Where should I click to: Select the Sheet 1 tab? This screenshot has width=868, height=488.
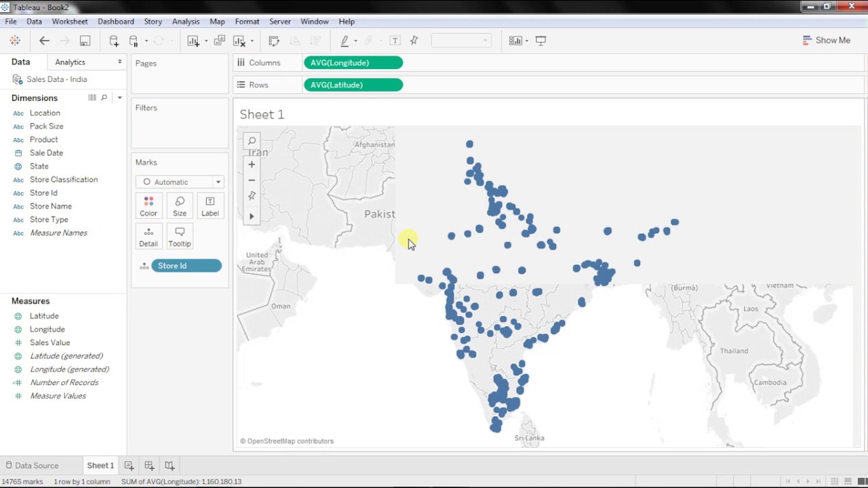pos(100,466)
